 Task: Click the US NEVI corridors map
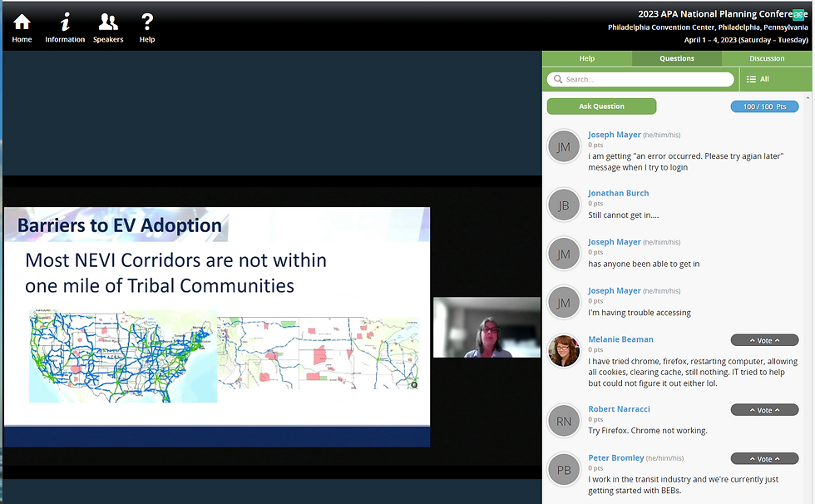coord(123,356)
